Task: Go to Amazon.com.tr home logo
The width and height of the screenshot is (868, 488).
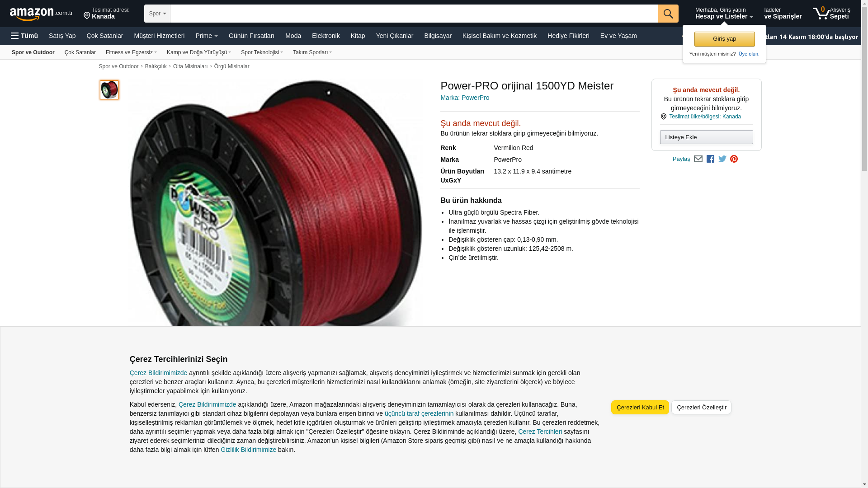Action: (41, 14)
